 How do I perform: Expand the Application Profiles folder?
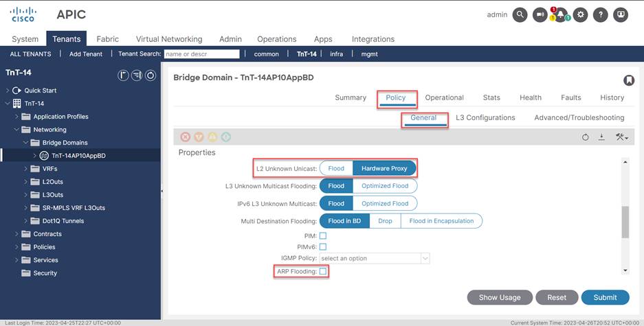(16, 117)
